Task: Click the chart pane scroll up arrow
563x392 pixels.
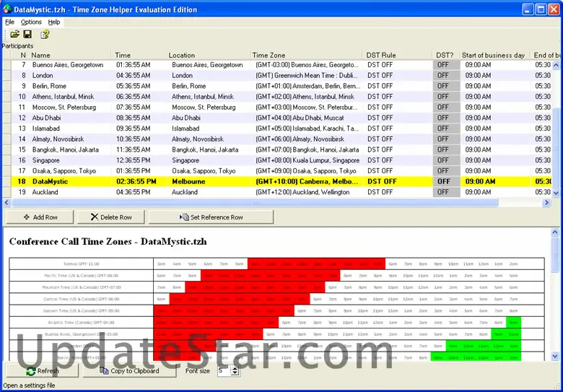Action: coord(556,232)
